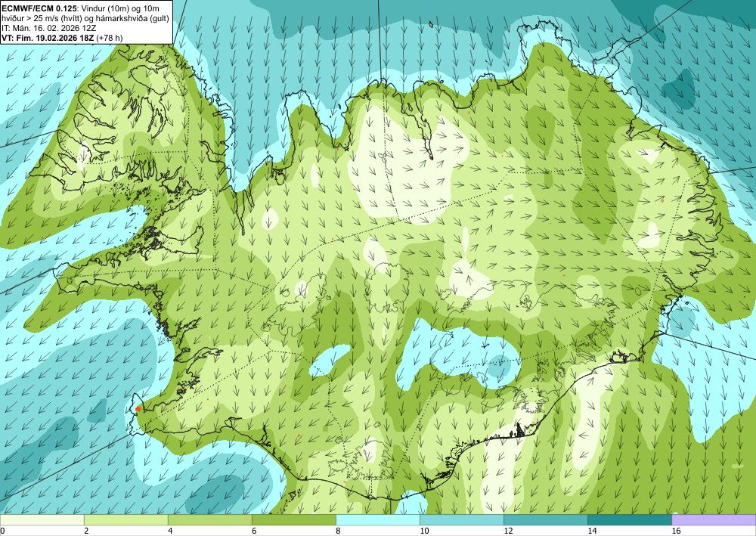
Task: Click the 0–2 m/s pale legend swatch
Action: coord(42,520)
